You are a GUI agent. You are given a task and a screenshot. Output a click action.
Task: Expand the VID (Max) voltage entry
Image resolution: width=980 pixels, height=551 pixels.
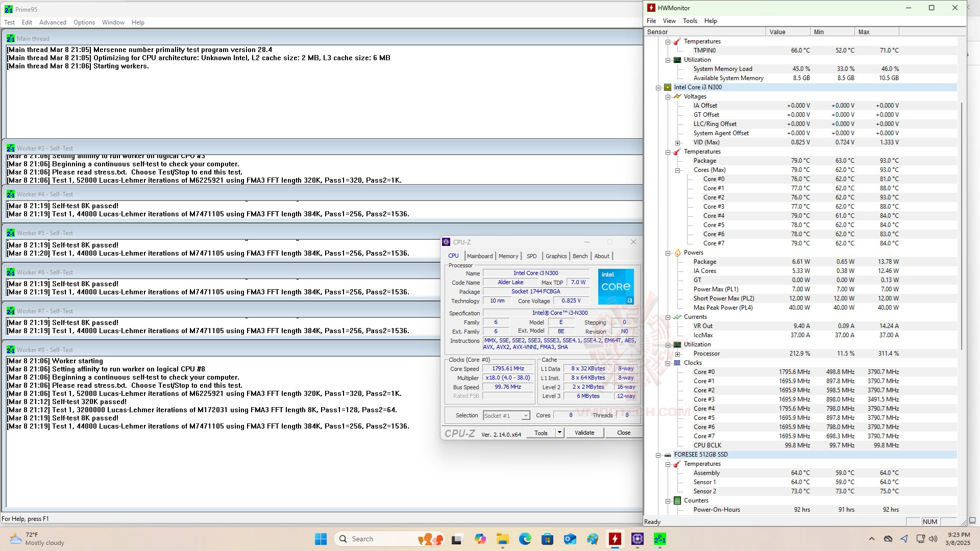click(678, 143)
